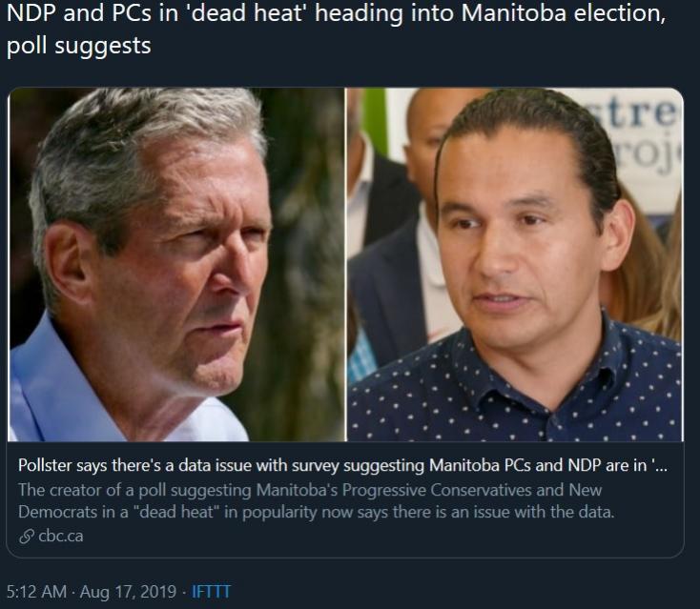
Task: Click the chain link icon beside cbc.ca
Action: 26,537
